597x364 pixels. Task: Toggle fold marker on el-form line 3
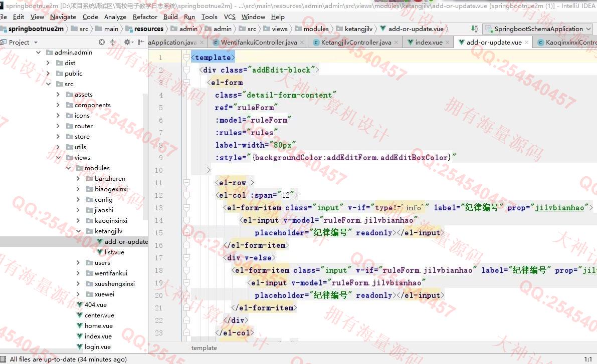186,83
